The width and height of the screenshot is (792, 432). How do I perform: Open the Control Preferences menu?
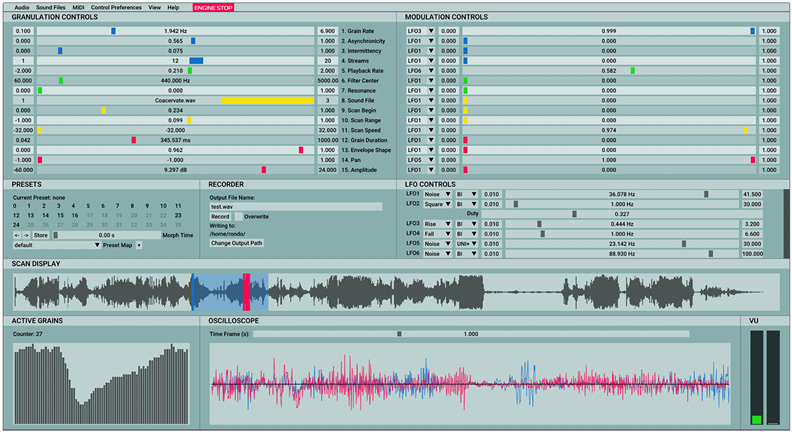pos(116,8)
